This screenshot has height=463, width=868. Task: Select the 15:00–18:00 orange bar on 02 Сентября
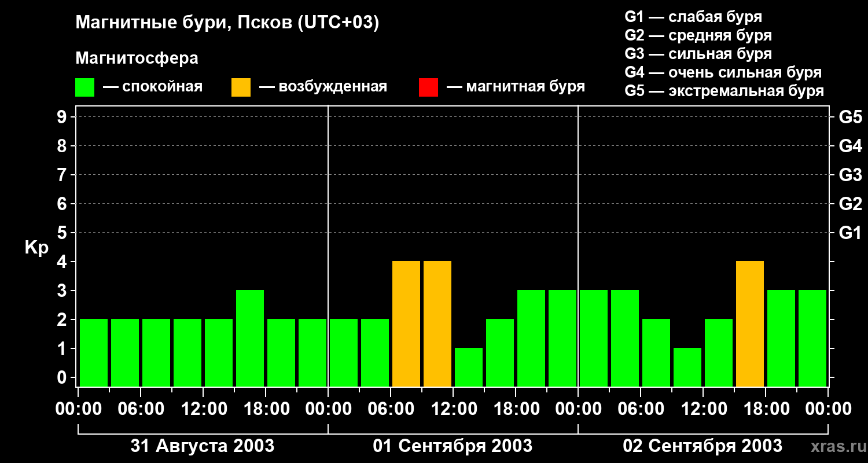(750, 324)
